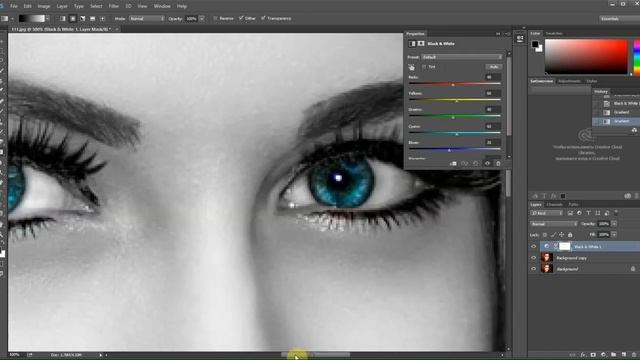Click lock position move icon
This screenshot has width=640, height=360.
[x=562, y=235]
